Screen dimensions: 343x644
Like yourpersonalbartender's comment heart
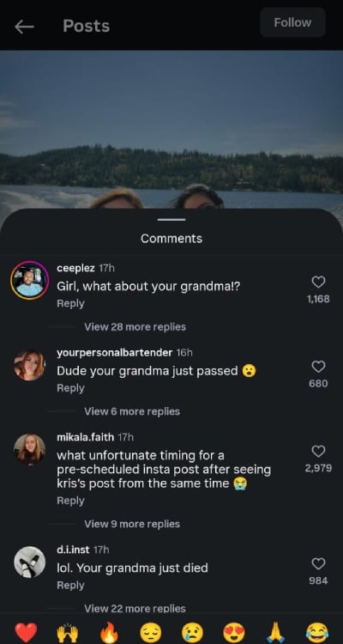pyautogui.click(x=318, y=367)
